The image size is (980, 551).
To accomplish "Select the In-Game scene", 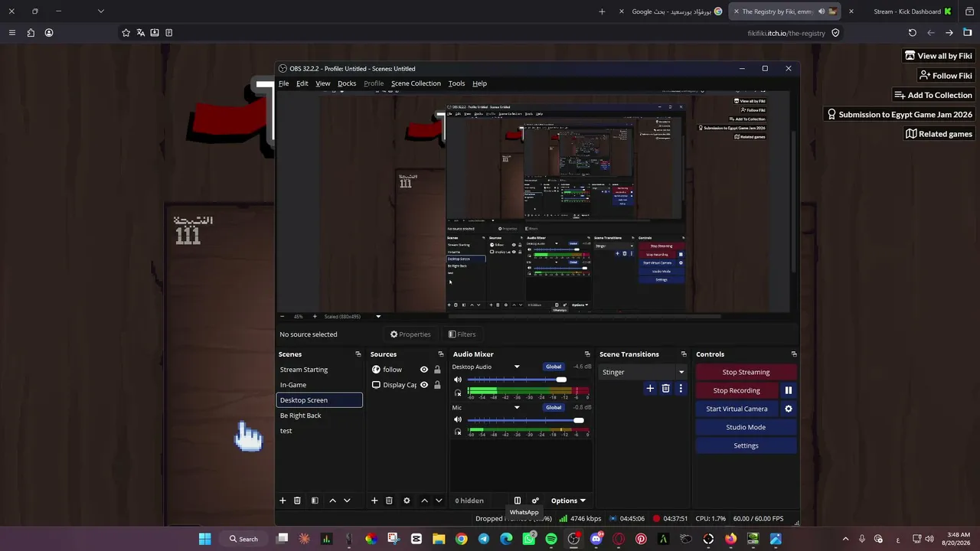I will pyautogui.click(x=319, y=385).
